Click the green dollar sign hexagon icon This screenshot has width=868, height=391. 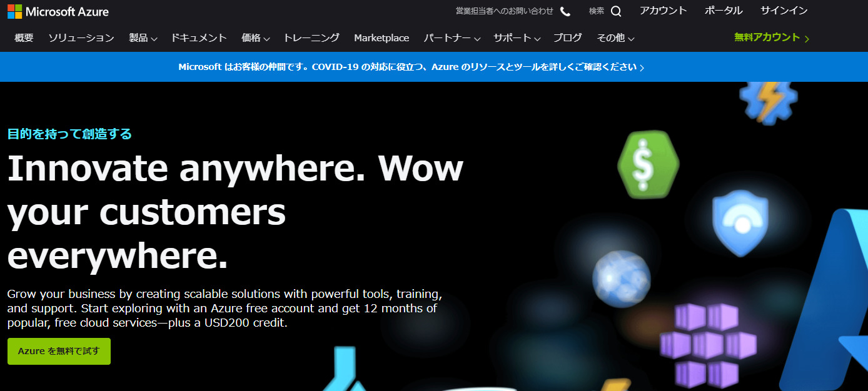[x=647, y=164]
